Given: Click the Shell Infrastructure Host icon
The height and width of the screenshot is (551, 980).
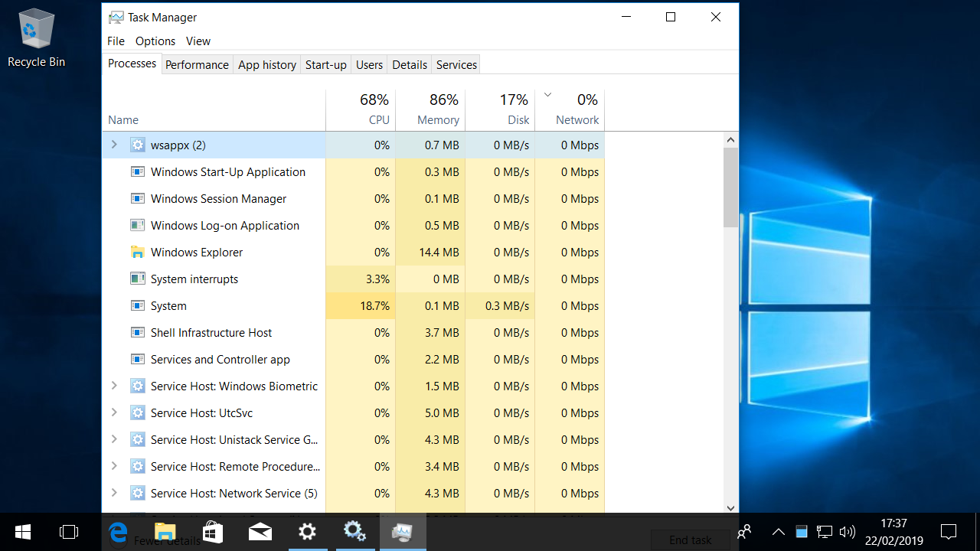Looking at the screenshot, I should pos(138,333).
